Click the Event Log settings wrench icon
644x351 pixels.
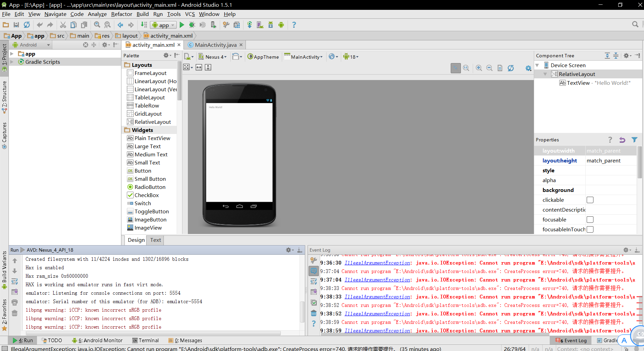[314, 260]
